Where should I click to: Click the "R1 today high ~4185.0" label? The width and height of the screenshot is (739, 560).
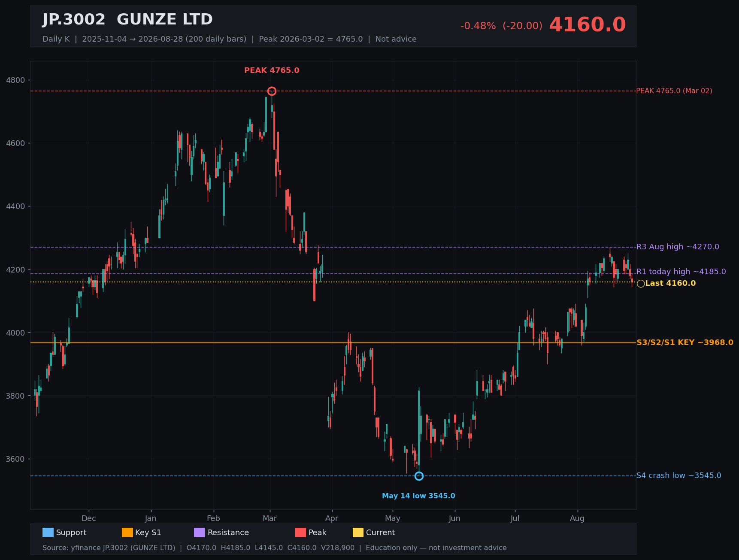pyautogui.click(x=681, y=272)
